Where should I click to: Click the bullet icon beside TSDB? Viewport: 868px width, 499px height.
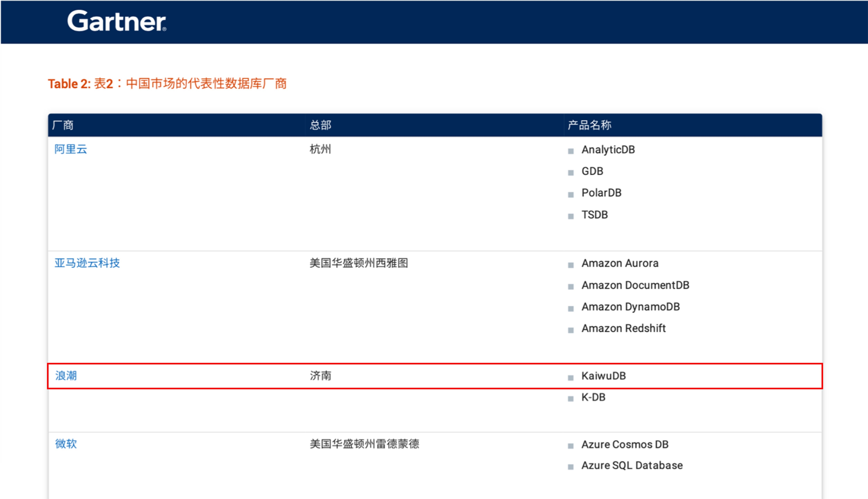click(x=571, y=216)
